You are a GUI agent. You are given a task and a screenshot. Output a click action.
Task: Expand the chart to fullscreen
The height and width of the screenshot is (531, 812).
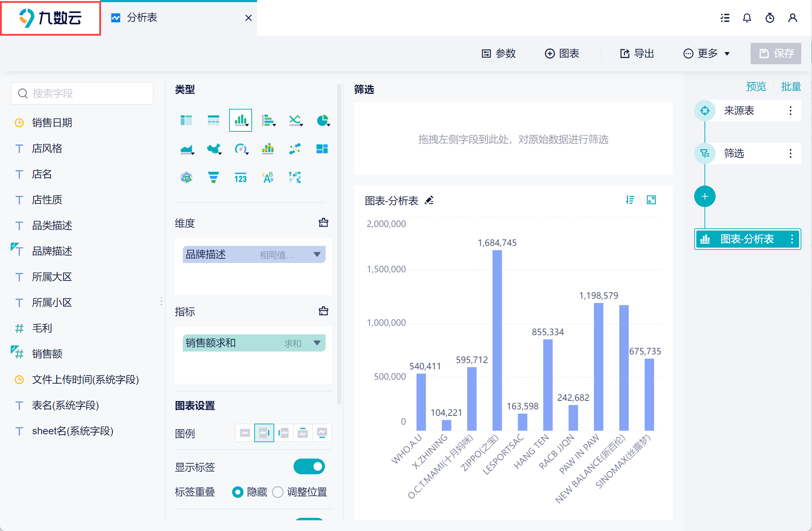(x=652, y=200)
